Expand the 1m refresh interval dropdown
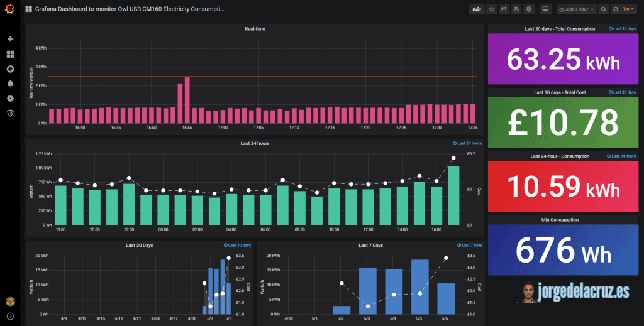 [x=628, y=9]
